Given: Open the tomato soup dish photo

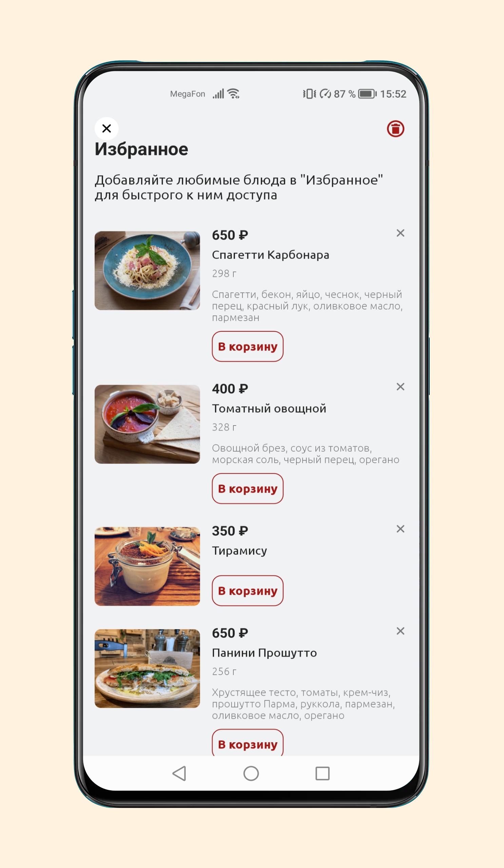Looking at the screenshot, I should [147, 425].
